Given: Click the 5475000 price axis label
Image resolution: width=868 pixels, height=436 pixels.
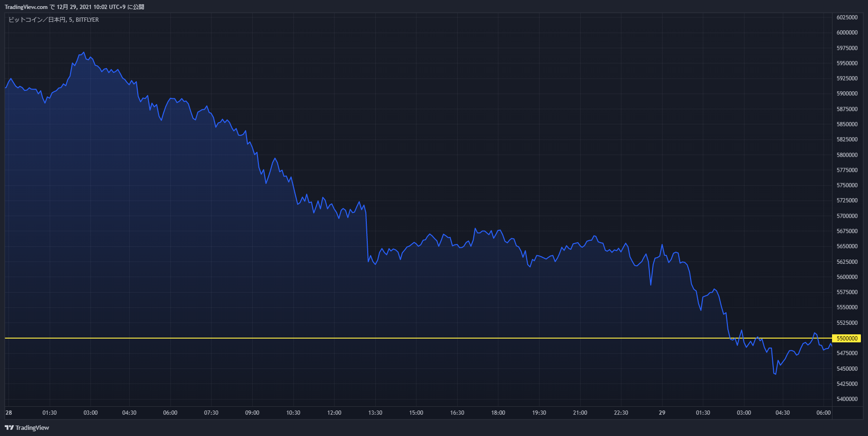Looking at the screenshot, I should 847,353.
